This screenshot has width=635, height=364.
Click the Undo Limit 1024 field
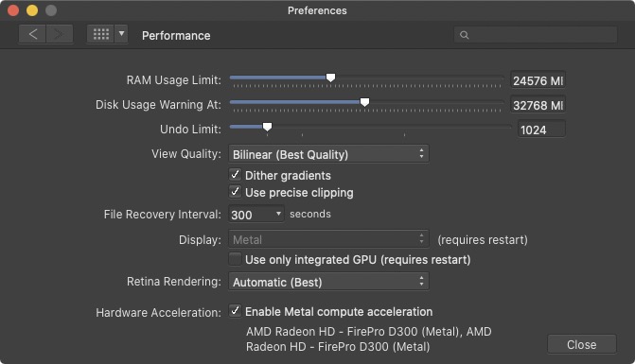point(541,130)
